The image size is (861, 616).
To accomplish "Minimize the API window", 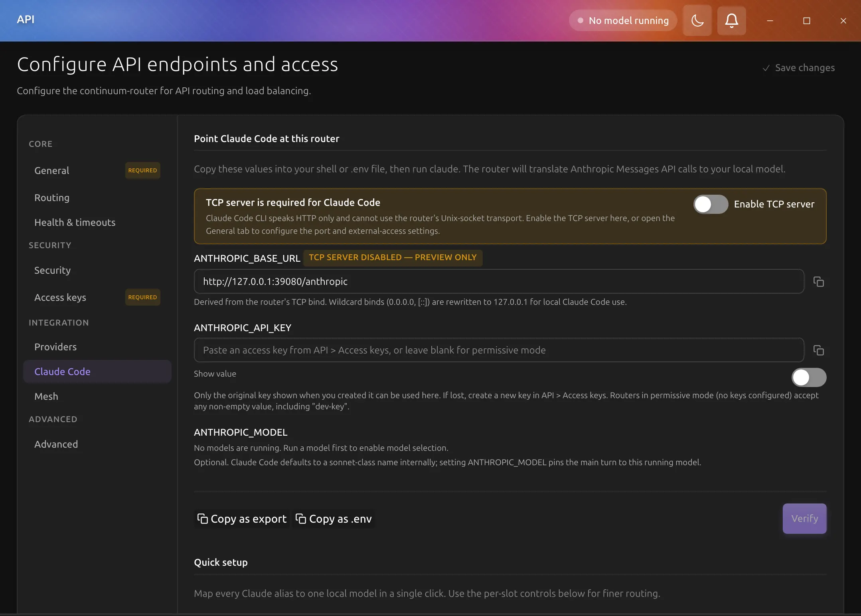I will coord(770,21).
